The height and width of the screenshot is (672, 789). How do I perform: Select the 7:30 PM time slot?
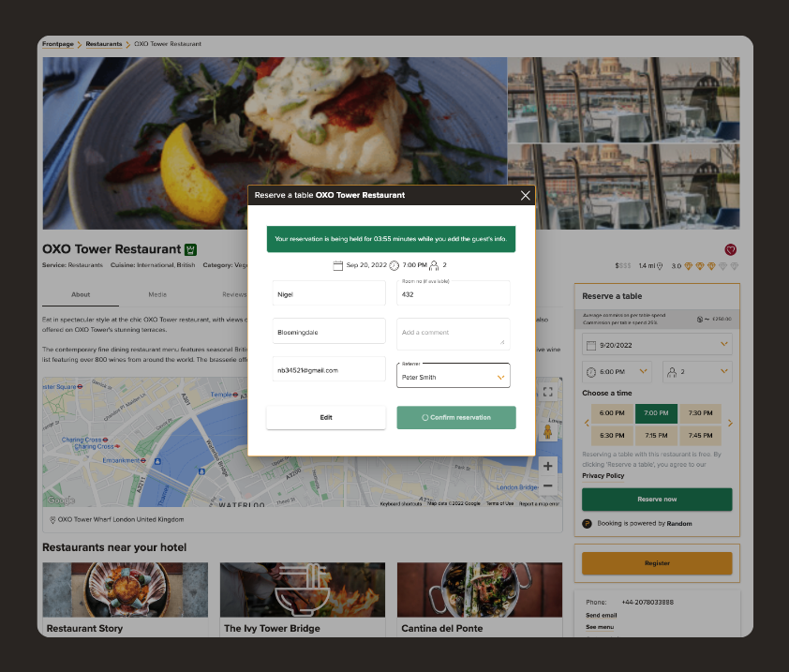pyautogui.click(x=700, y=413)
